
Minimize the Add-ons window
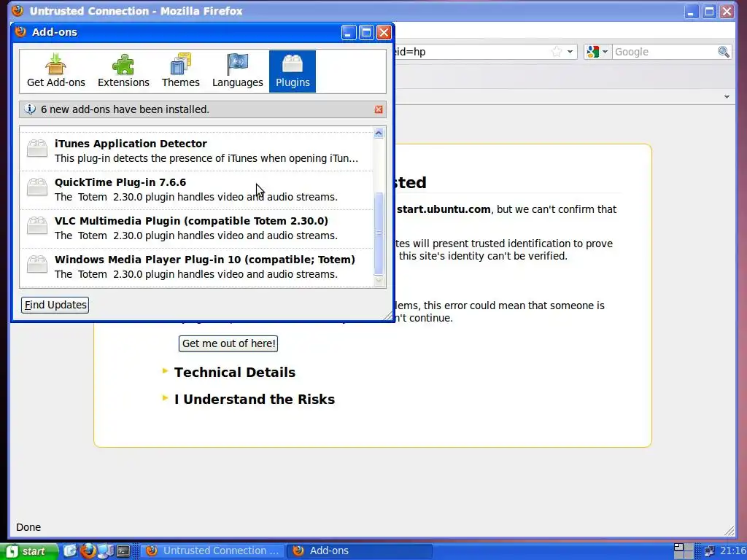pos(348,32)
